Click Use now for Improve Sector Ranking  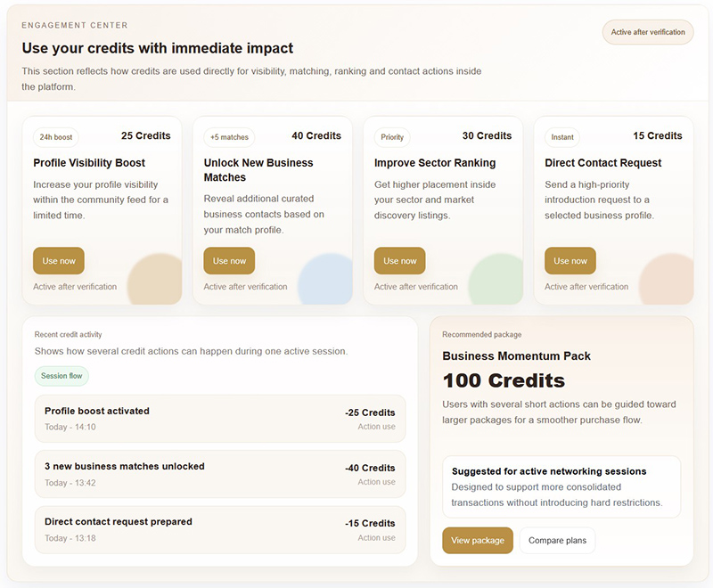[x=399, y=261]
